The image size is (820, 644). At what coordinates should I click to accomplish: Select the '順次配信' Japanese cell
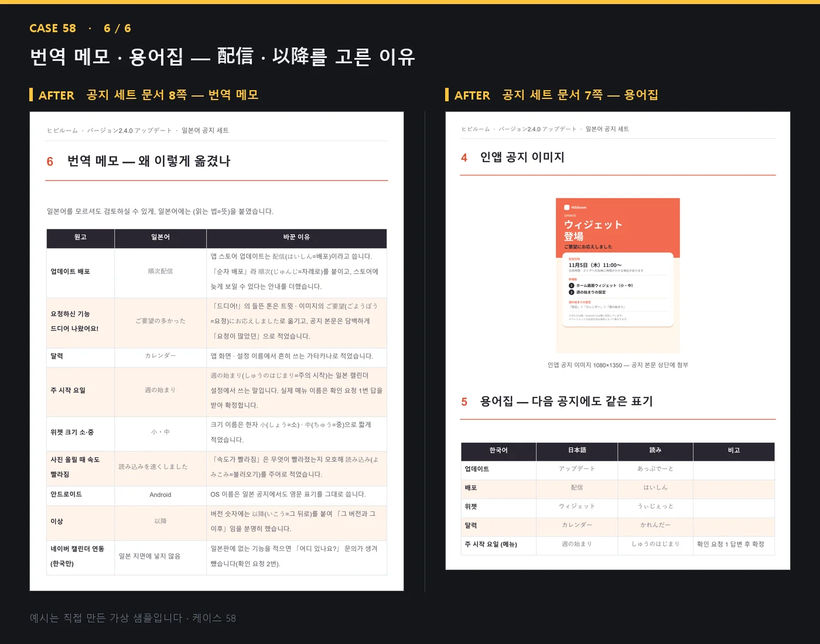point(160,272)
